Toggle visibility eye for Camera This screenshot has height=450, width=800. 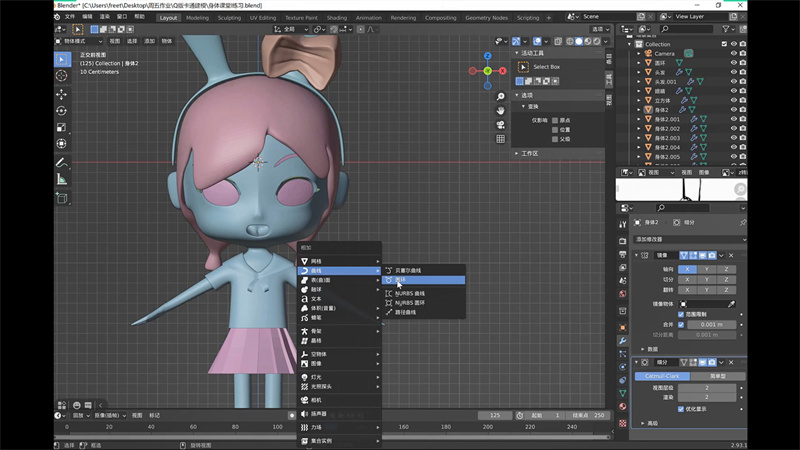tap(734, 53)
